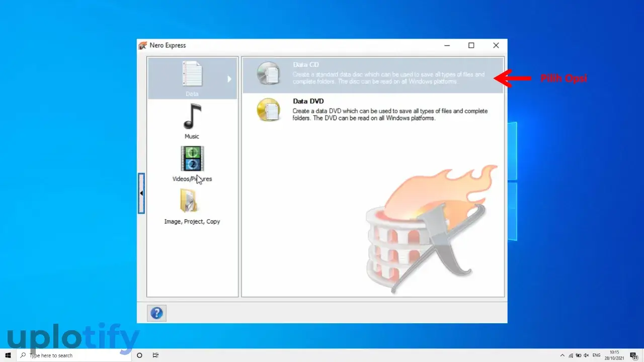Click the muted volume tray icon
This screenshot has width=644, height=362.
click(x=587, y=355)
